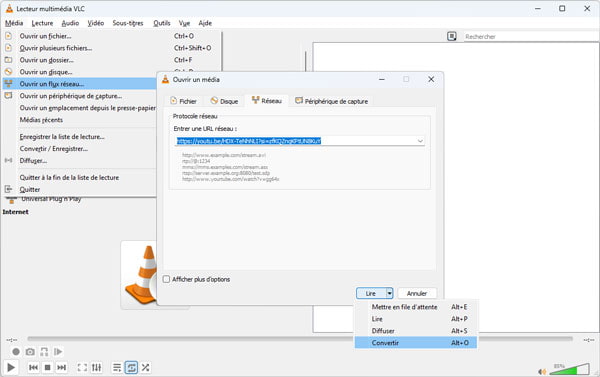
Task: Select Quitter à la fin de la liste
Action: click(x=80, y=177)
